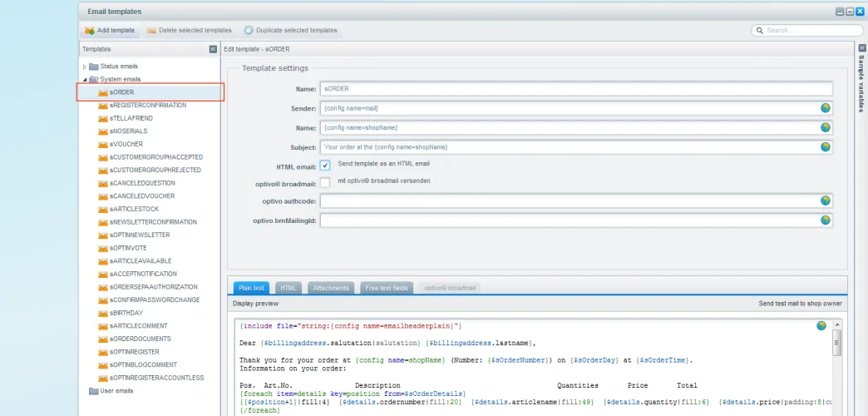This screenshot has height=416, width=868.
Task: Click Duplicate selected templates icon
Action: pyautogui.click(x=249, y=31)
